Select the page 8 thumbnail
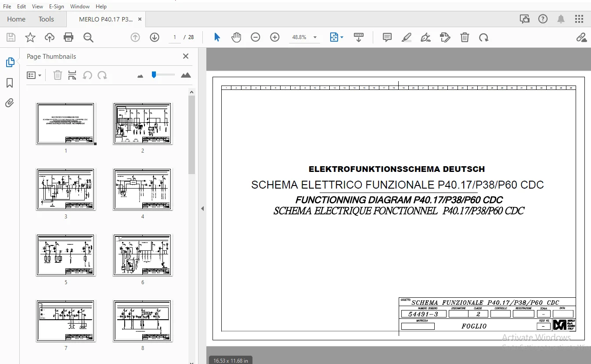The width and height of the screenshot is (591, 364). 143,321
